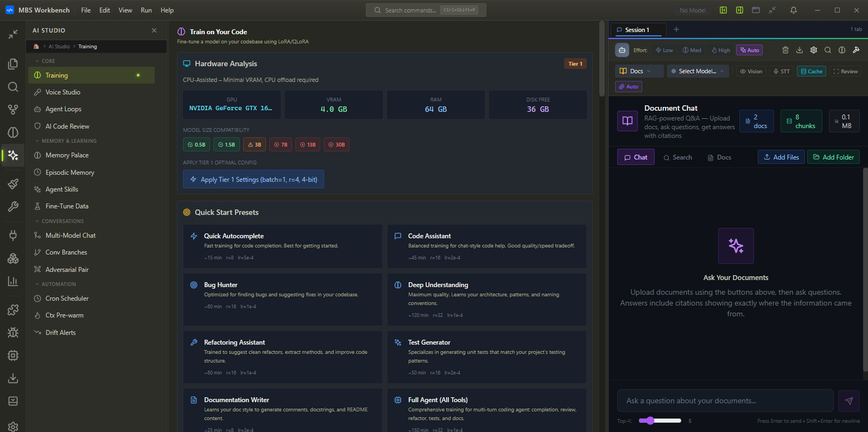This screenshot has height=432, width=868.
Task: Open the wrench tools icon in activity bar
Action: point(13,207)
